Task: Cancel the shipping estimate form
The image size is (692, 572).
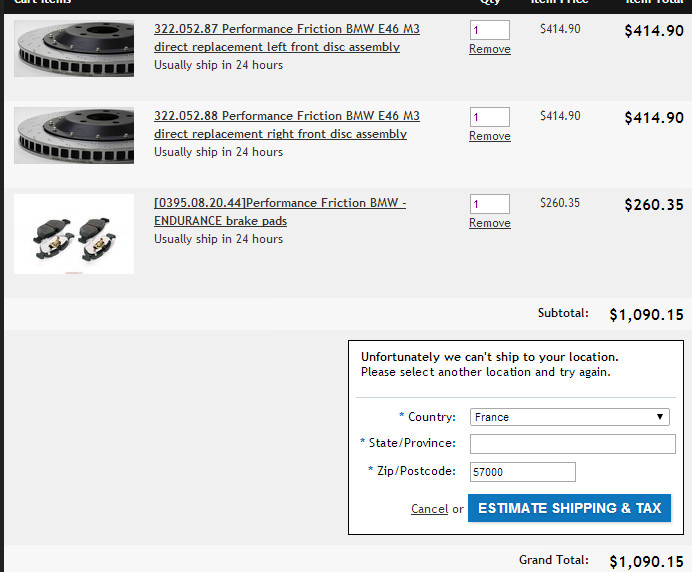Action: point(429,508)
